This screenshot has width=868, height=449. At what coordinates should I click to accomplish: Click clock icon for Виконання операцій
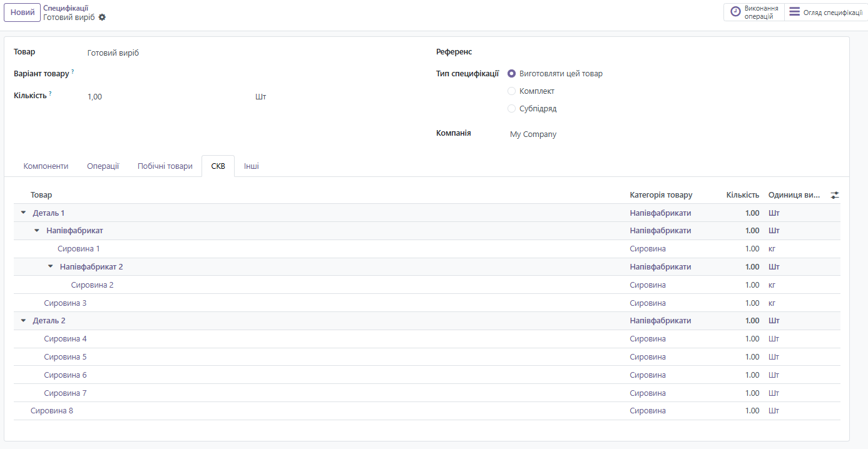point(735,12)
